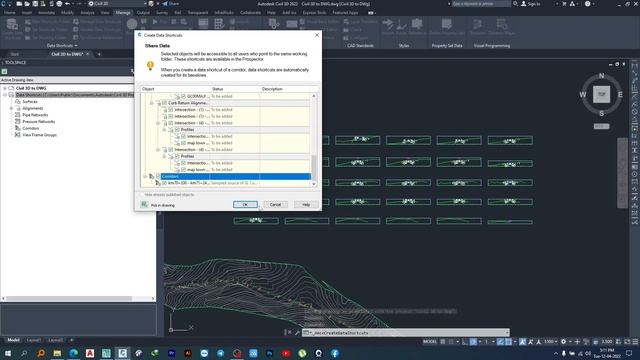The height and width of the screenshot is (360, 640).
Task: Click the new drawing tab plus button
Action: 99,54
